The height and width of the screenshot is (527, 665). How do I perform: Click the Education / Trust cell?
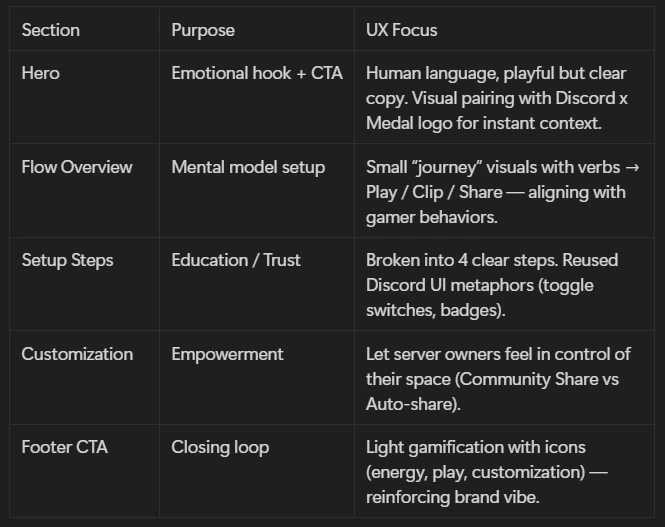(x=237, y=260)
